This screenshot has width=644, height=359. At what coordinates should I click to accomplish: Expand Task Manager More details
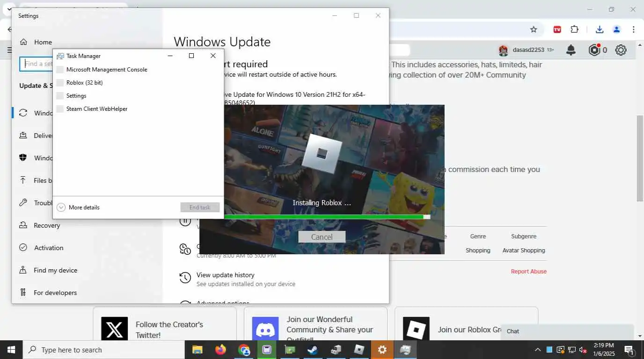[78, 208]
